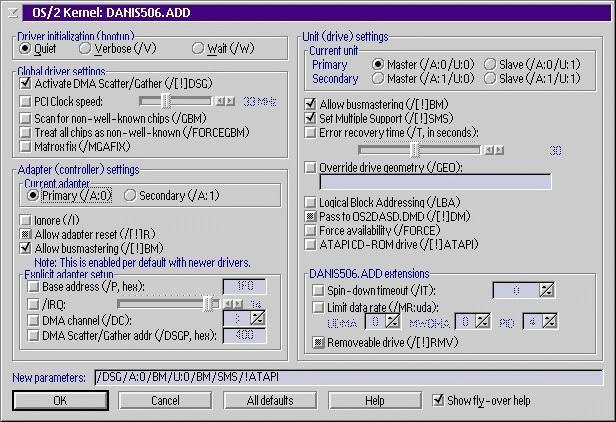This screenshot has width=616, height=422.
Task: Enable Spin-down timeout (/IT) checkbox
Action: click(x=318, y=290)
